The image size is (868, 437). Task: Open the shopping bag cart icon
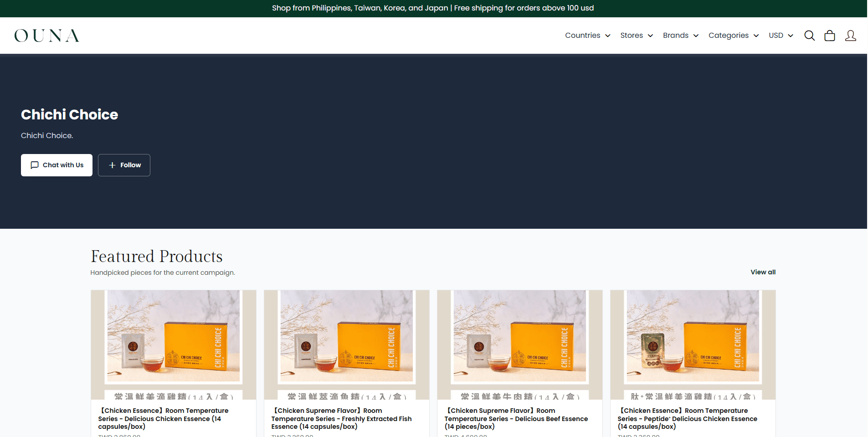pos(830,36)
